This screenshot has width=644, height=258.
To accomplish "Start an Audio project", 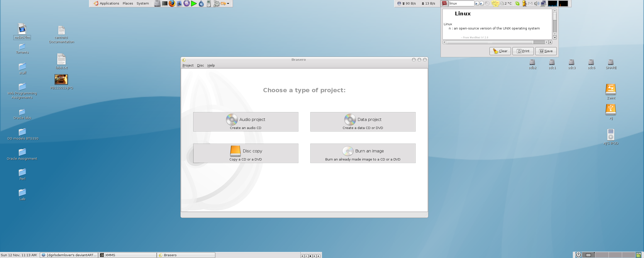I will pos(246,122).
